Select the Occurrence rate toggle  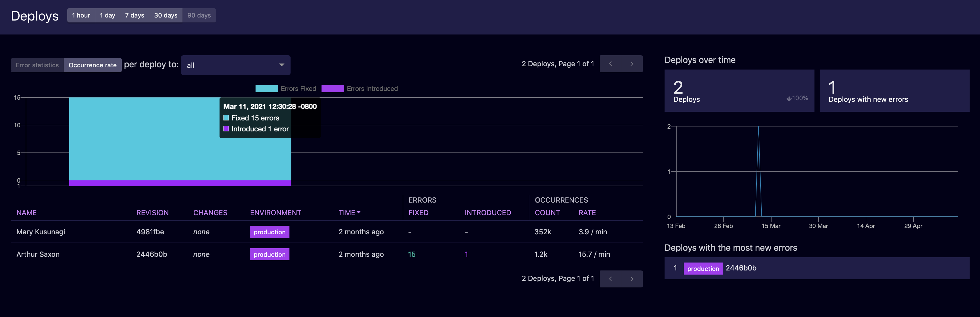tap(92, 65)
